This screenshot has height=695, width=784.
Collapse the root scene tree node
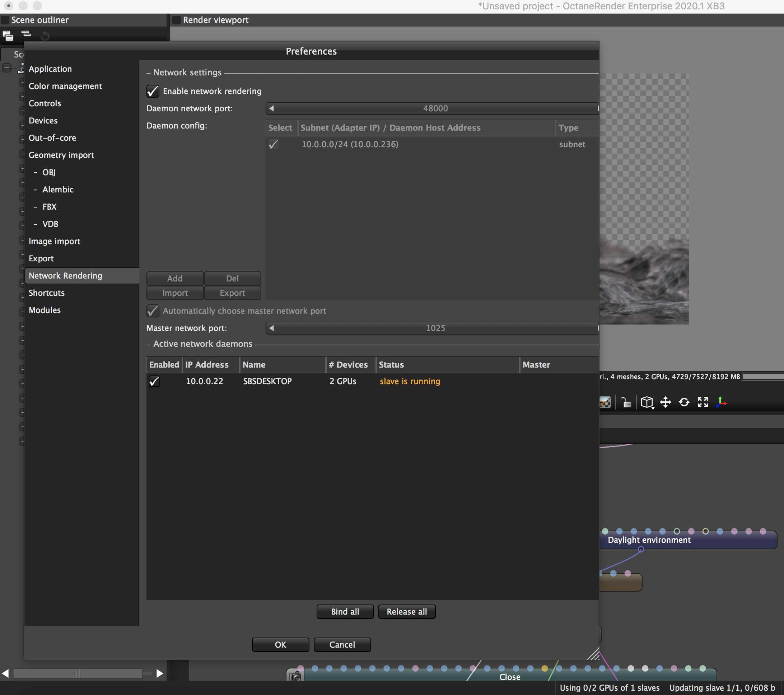(7, 69)
